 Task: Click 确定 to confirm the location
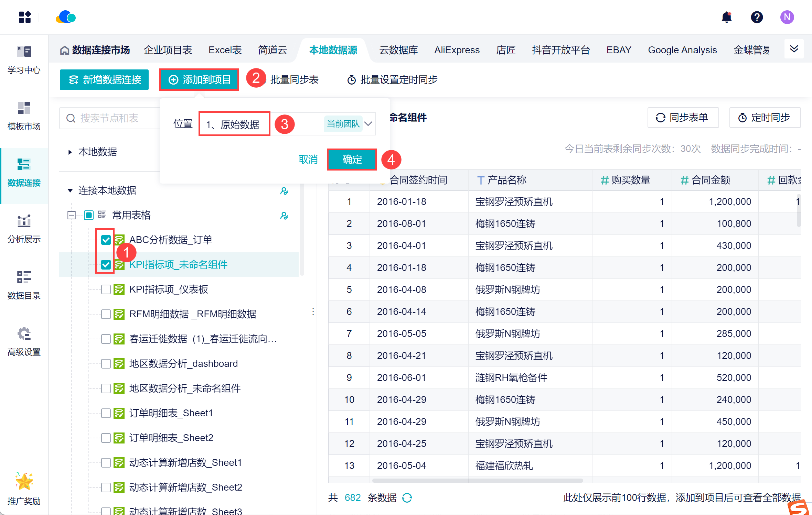click(x=352, y=160)
